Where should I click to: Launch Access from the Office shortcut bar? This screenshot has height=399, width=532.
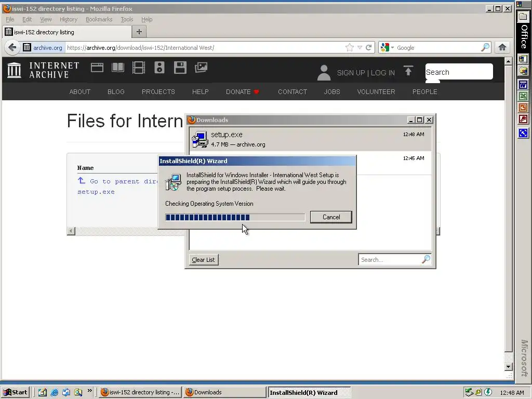pos(523,119)
